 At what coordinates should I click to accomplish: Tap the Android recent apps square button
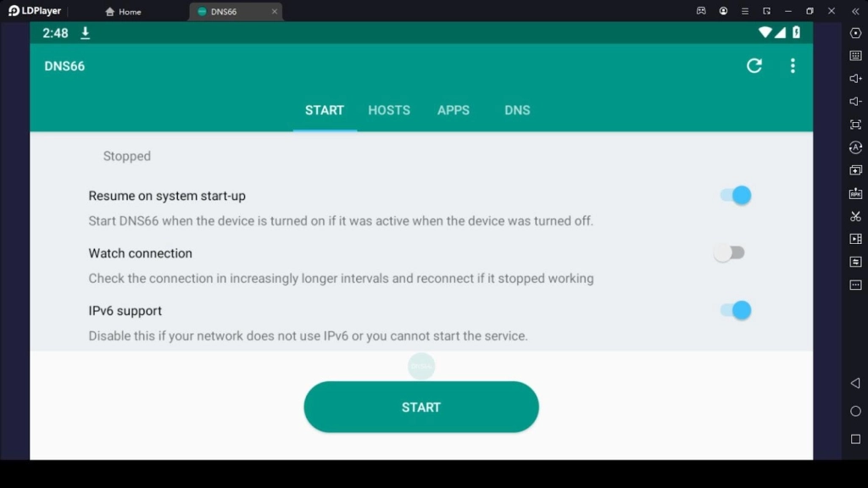point(855,440)
